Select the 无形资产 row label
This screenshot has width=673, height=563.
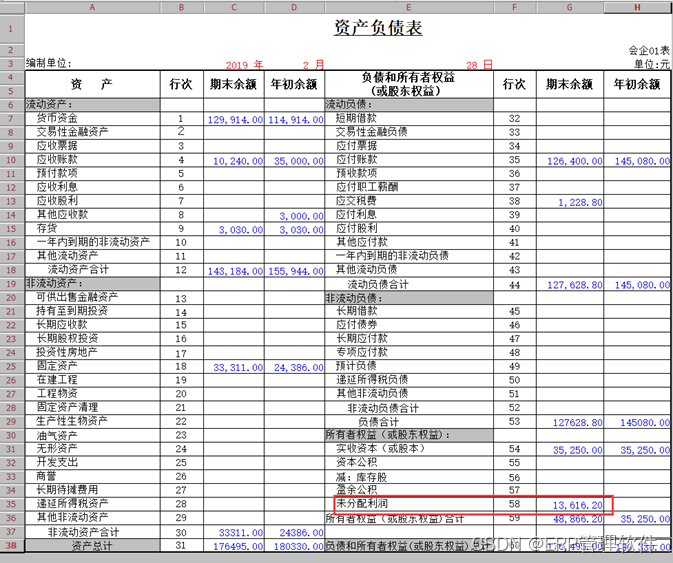pos(57,448)
